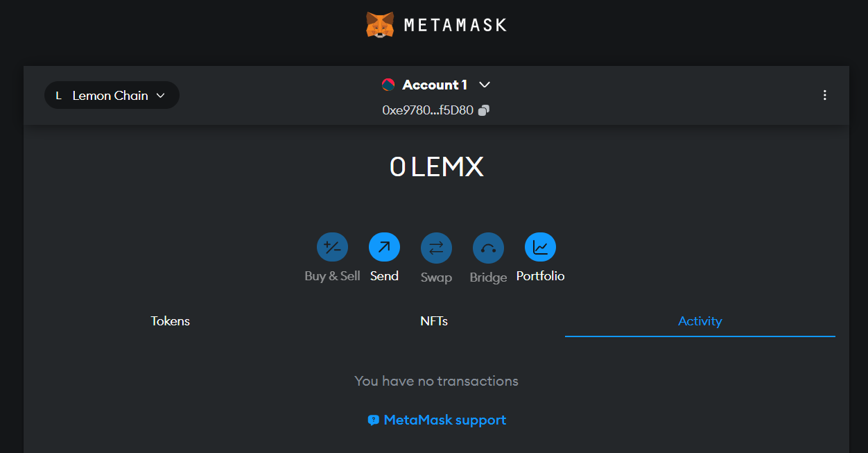Click the Portfolio chart icon

pos(540,247)
